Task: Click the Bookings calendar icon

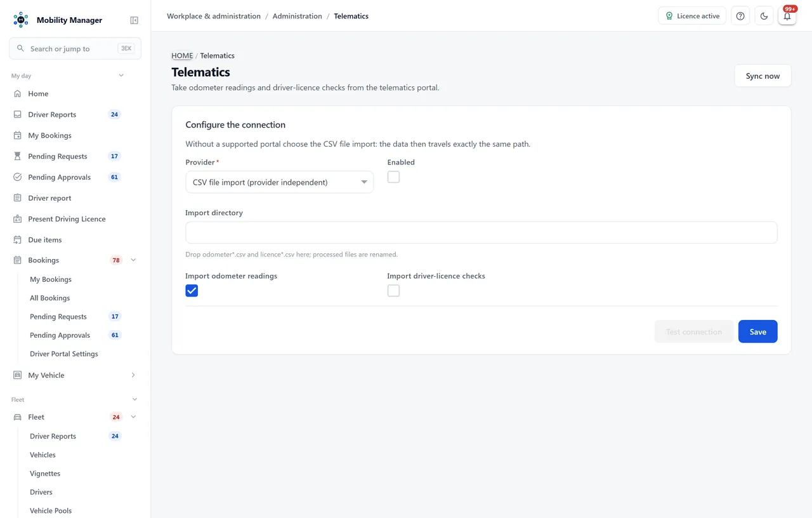Action: pos(18,260)
